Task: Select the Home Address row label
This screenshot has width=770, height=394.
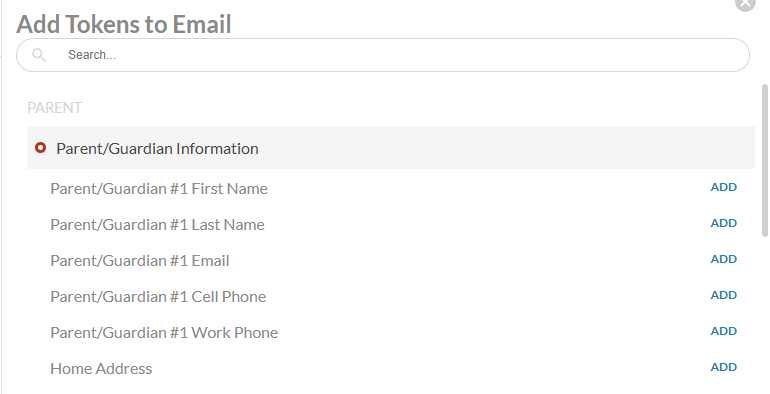Action: (101, 368)
